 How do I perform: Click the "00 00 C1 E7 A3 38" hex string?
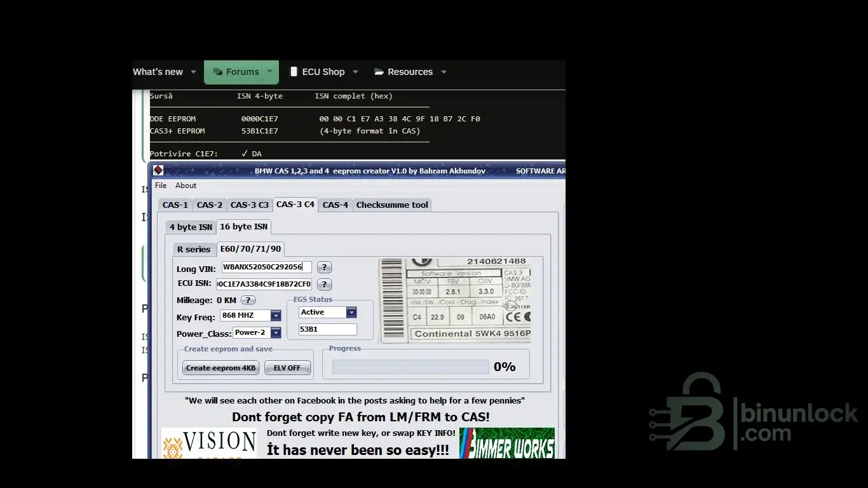pyautogui.click(x=358, y=119)
